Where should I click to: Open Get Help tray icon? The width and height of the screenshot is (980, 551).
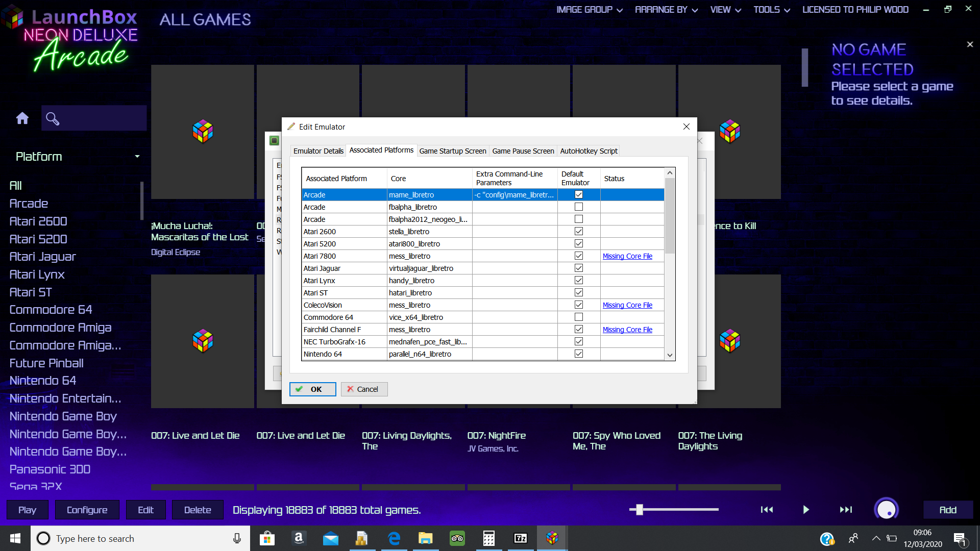[x=827, y=539]
